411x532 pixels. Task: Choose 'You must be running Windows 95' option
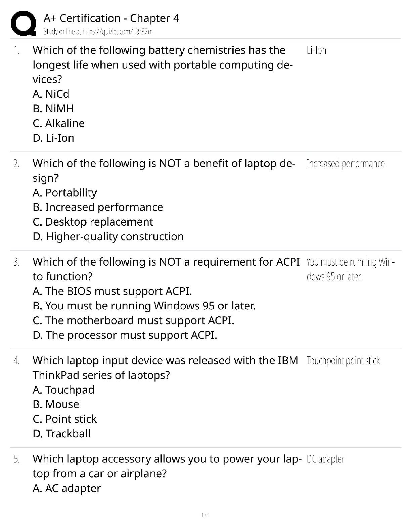(x=144, y=306)
